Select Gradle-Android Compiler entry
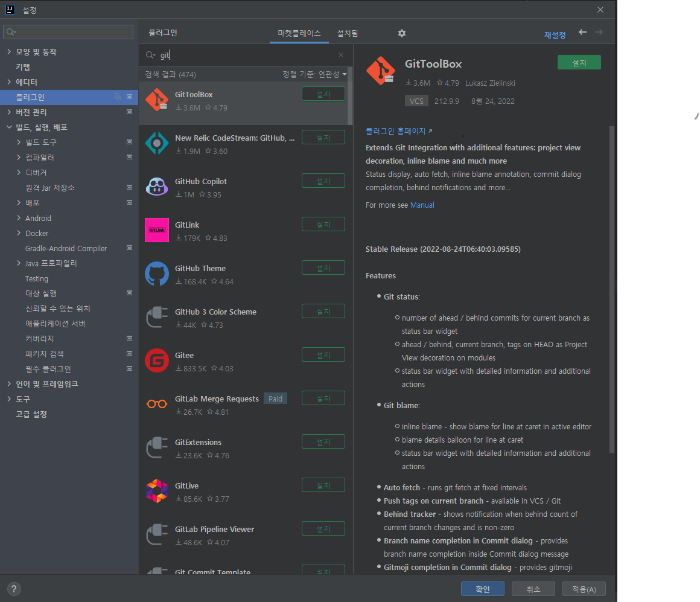This screenshot has height=602, width=700. coord(66,248)
